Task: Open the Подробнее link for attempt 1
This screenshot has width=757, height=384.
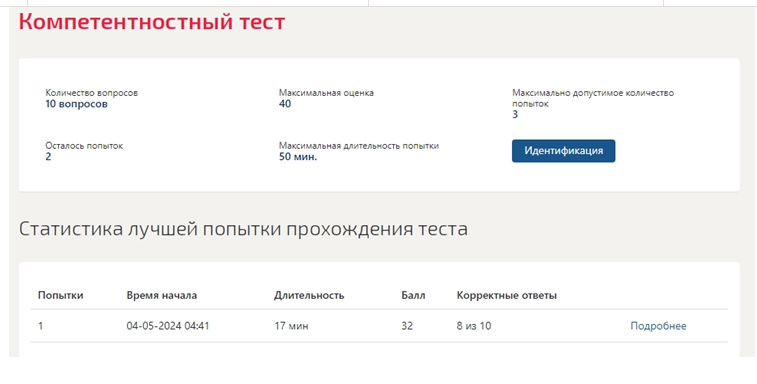Action: [x=658, y=326]
